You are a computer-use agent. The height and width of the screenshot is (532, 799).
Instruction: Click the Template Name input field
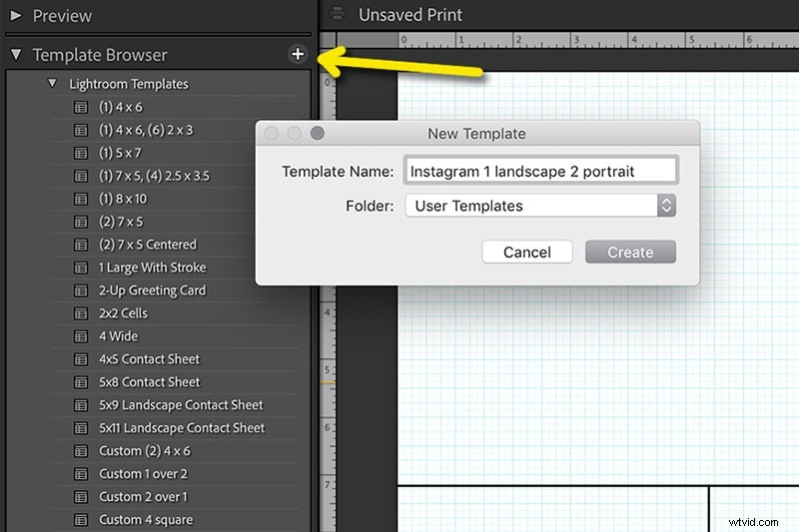tap(540, 171)
